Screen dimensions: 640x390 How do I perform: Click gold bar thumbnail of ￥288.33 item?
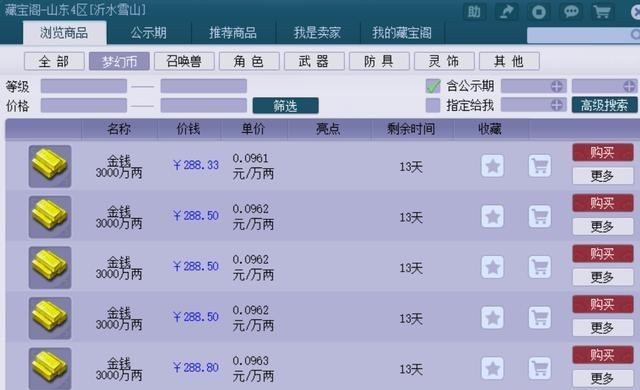click(50, 166)
